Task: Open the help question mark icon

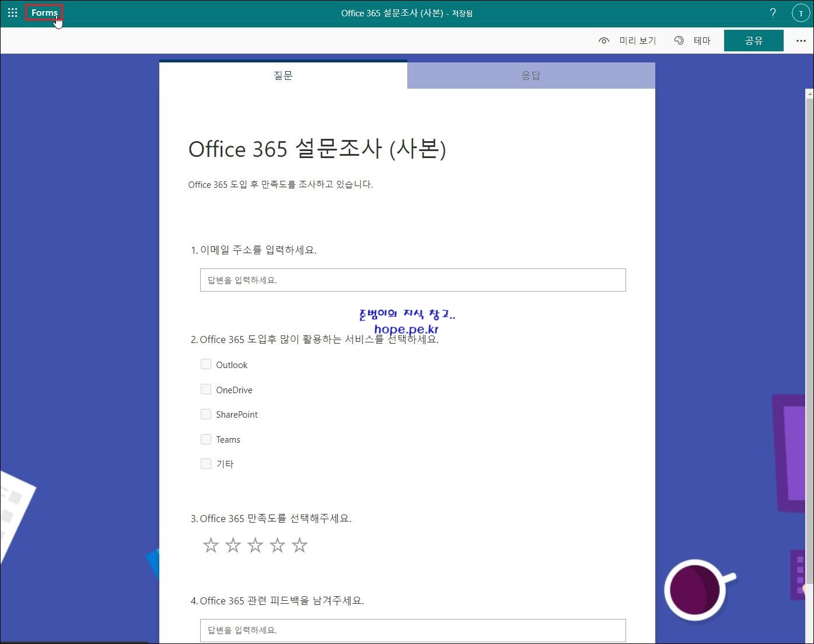Action: [773, 13]
